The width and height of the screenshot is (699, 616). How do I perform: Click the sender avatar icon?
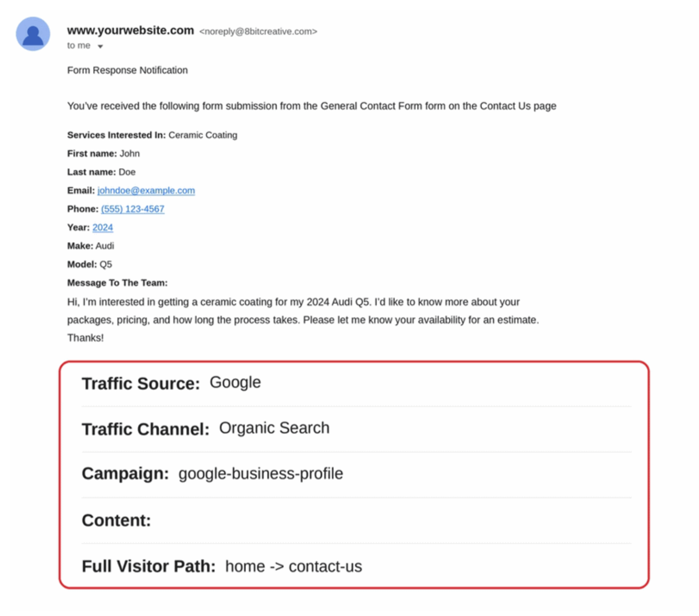[33, 34]
